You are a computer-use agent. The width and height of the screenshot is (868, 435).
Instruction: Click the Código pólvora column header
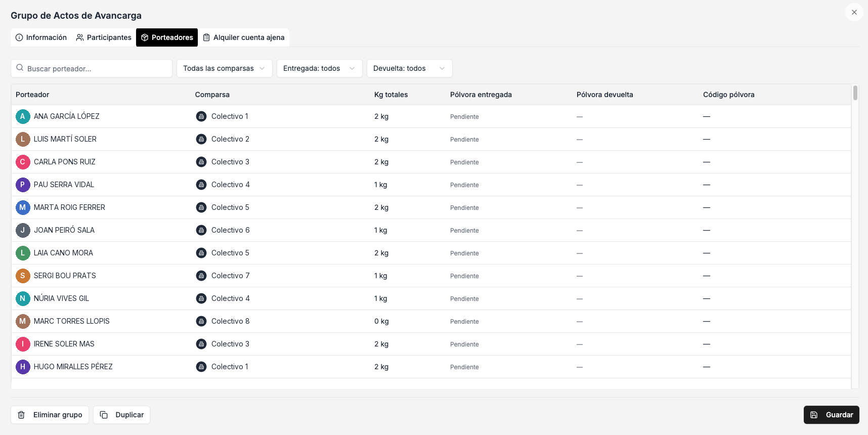[729, 95]
